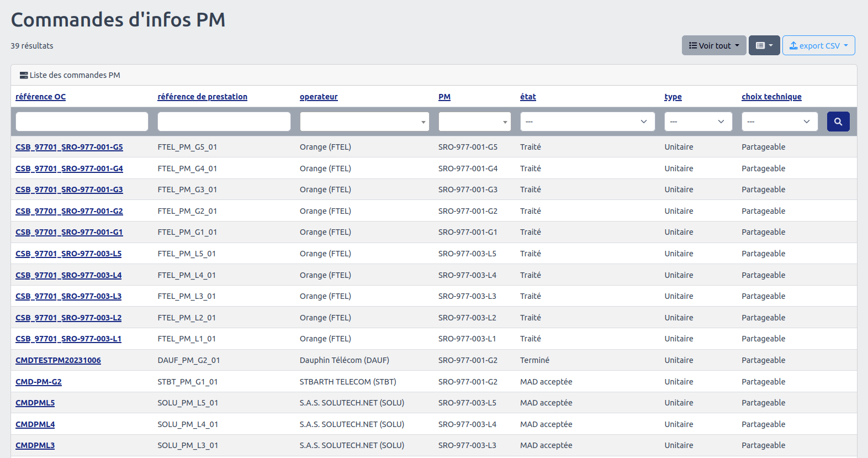Expand the état filter dropdown

coord(587,122)
